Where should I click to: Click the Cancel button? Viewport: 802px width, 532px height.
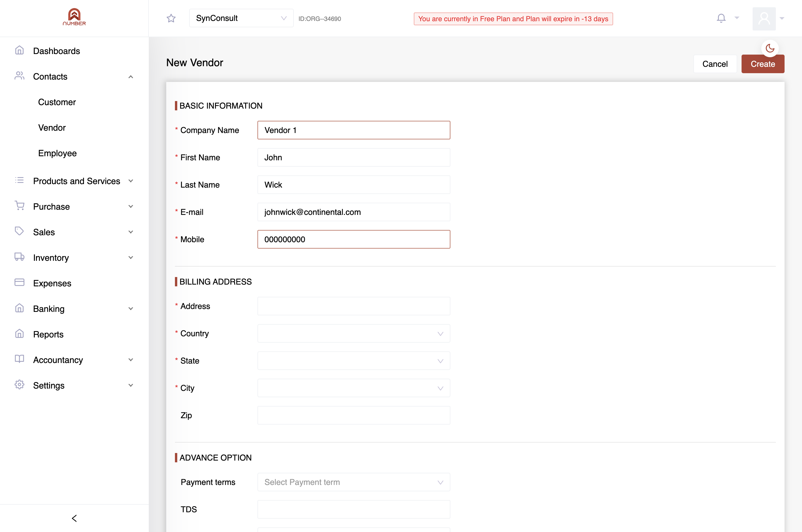pyautogui.click(x=715, y=64)
